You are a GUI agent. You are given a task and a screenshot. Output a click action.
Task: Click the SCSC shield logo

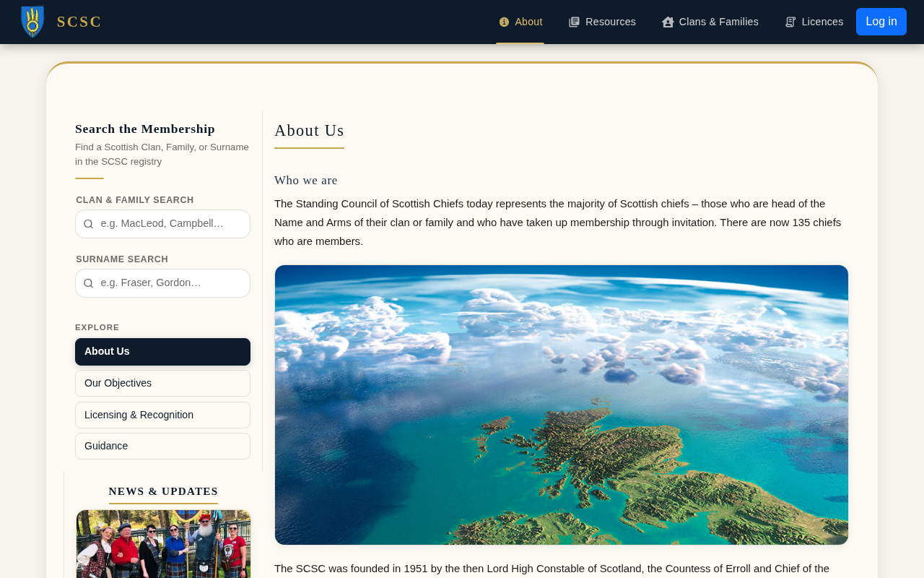pos(32,22)
